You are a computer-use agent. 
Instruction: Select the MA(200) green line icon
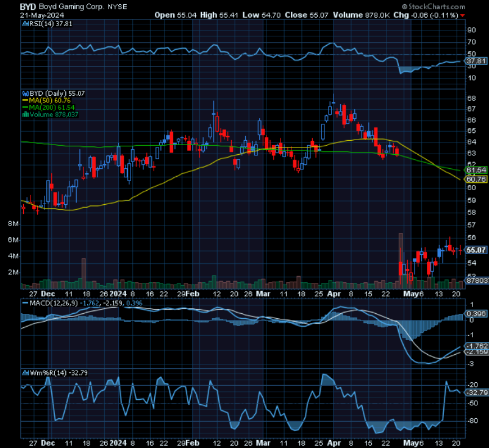coord(24,107)
